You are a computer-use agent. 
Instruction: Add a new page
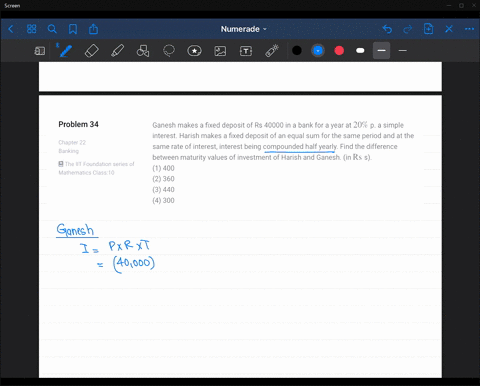(428, 29)
